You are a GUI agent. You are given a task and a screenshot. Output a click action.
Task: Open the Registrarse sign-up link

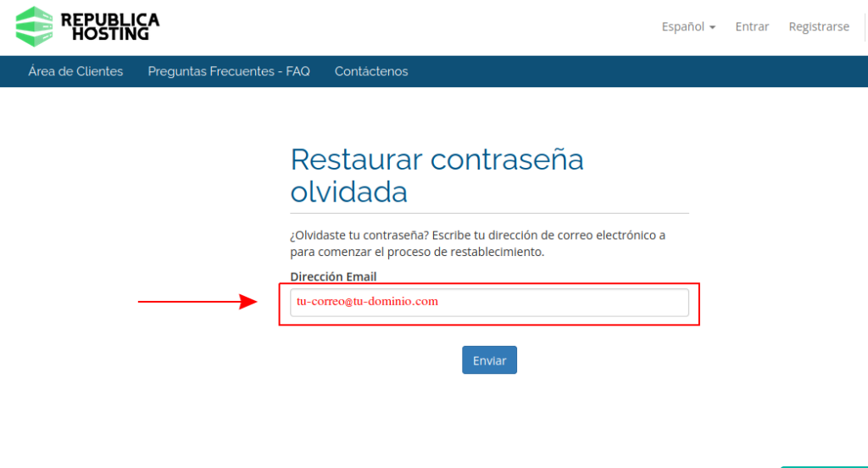[818, 26]
